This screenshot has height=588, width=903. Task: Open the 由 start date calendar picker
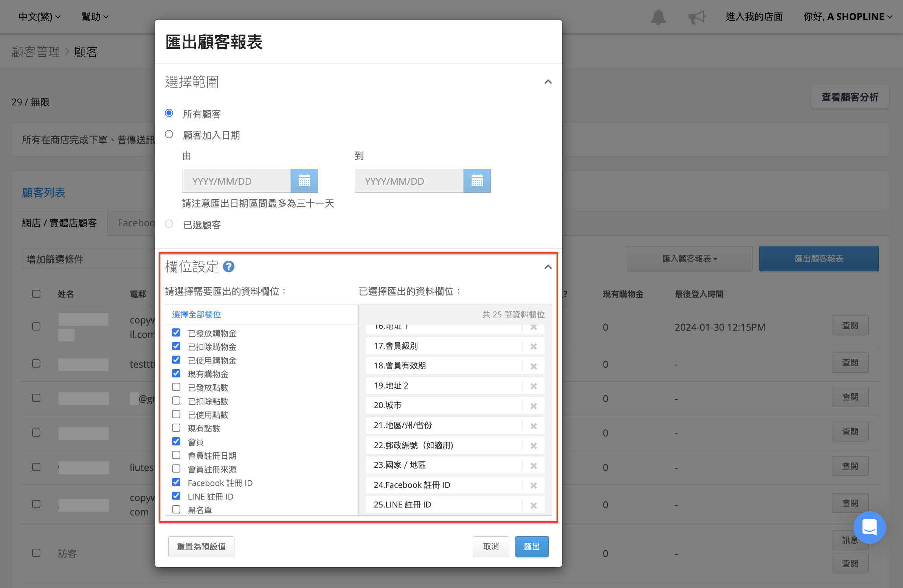coord(304,181)
